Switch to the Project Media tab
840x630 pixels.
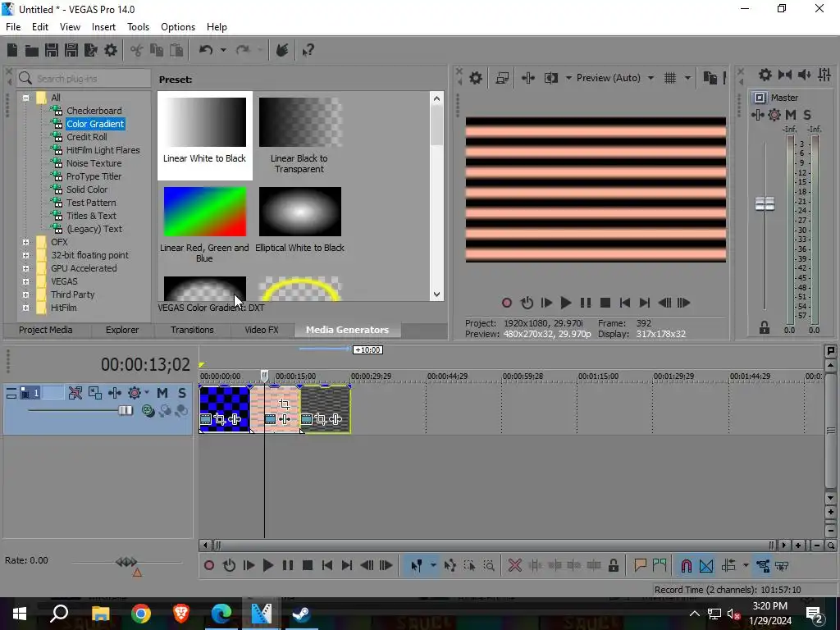coord(46,330)
